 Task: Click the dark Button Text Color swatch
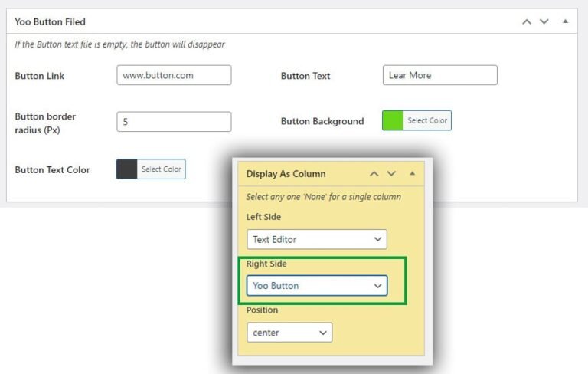click(x=127, y=169)
